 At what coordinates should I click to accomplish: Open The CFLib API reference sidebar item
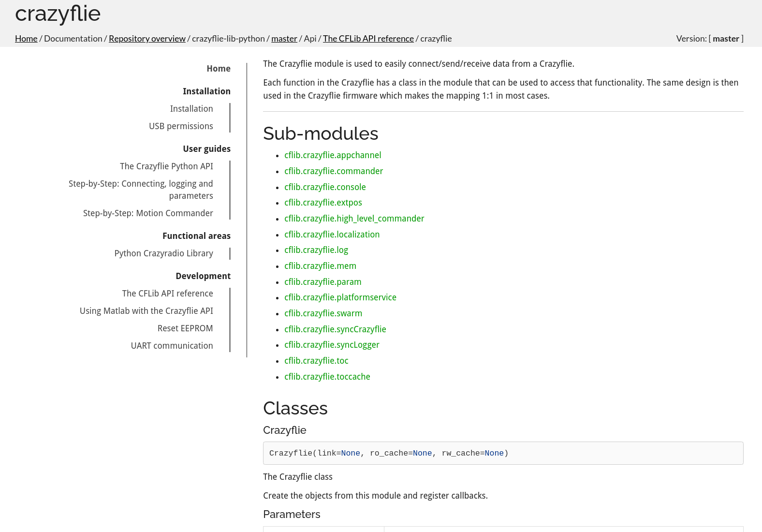[167, 294]
